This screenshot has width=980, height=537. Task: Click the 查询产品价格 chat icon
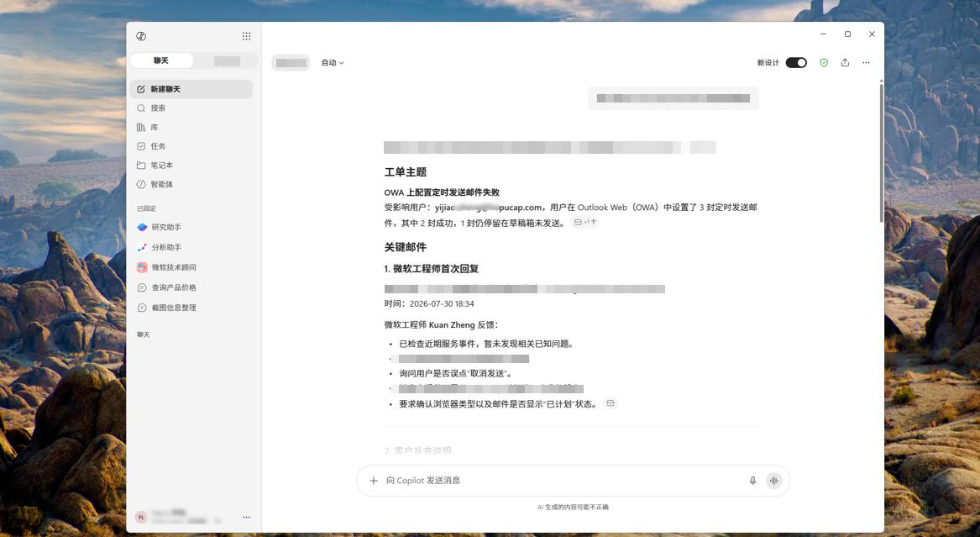[142, 287]
